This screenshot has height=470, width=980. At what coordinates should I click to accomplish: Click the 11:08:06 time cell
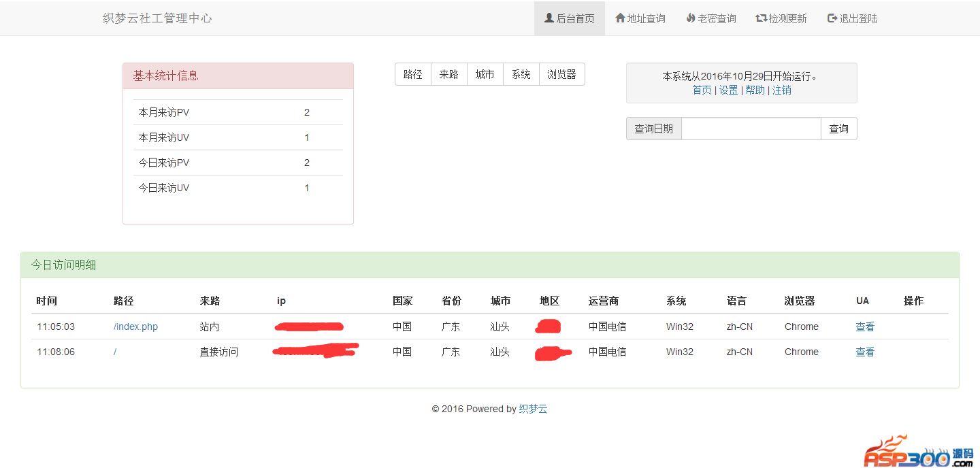pos(56,352)
